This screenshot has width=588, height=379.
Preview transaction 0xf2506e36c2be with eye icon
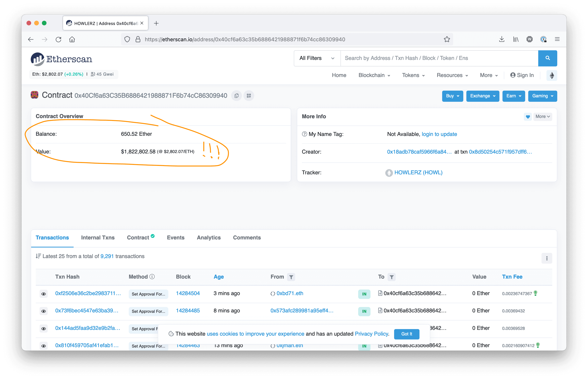pyautogui.click(x=44, y=294)
